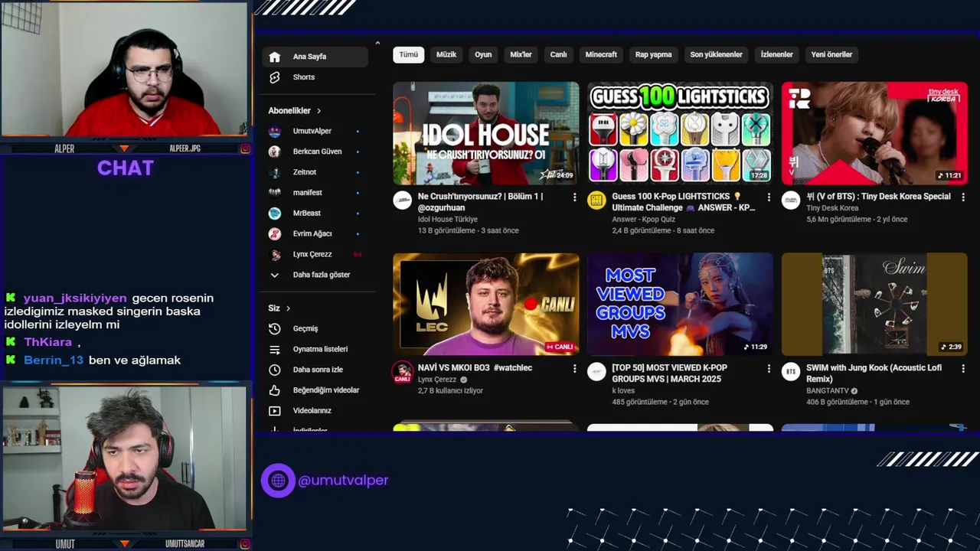
Task: Click the Daha sonra izle clock icon
Action: click(x=275, y=370)
